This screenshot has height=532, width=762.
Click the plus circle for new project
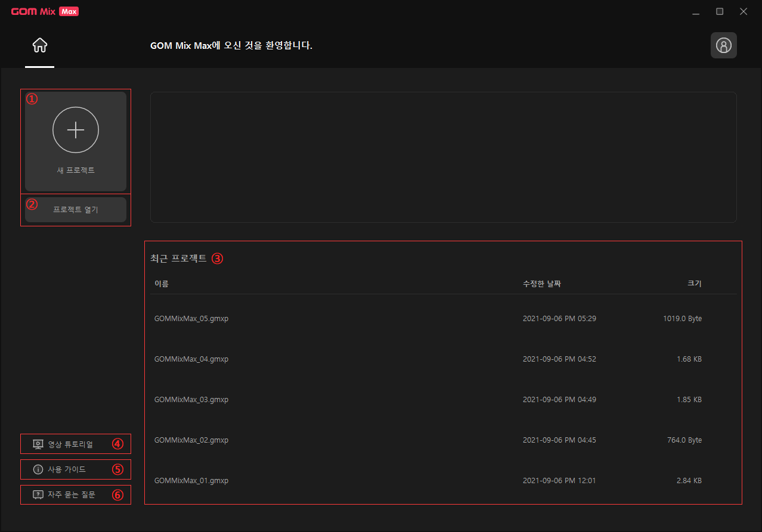coord(76,130)
